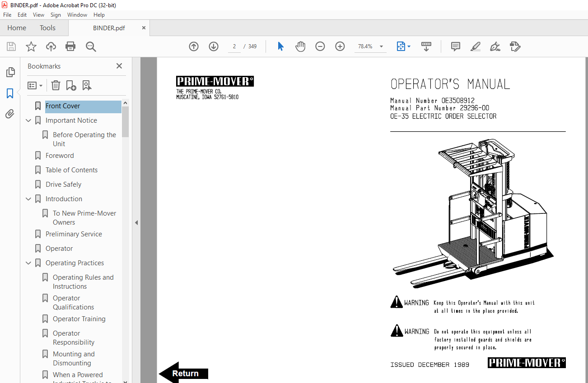Click the page number input field

click(x=234, y=46)
